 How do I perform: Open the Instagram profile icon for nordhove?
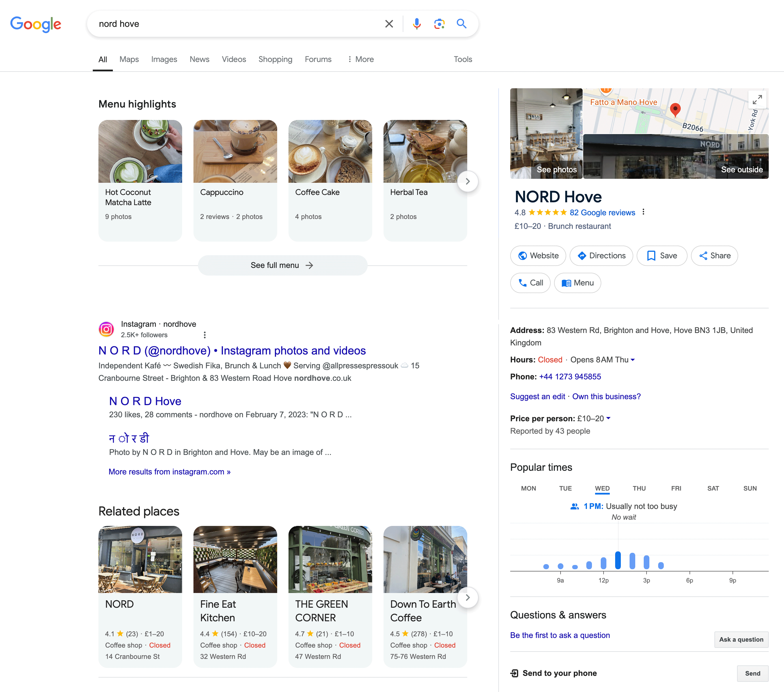coord(106,329)
